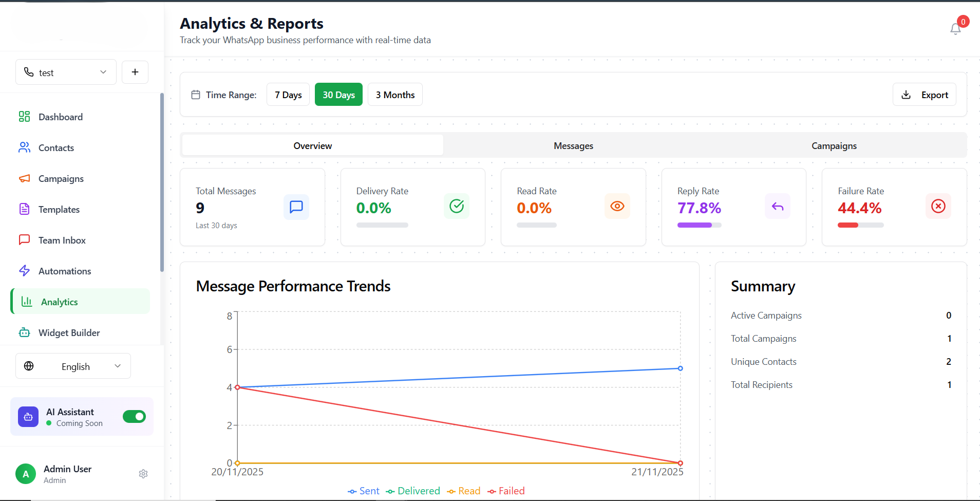Open the notification bell
This screenshot has height=501, width=980.
point(955,29)
